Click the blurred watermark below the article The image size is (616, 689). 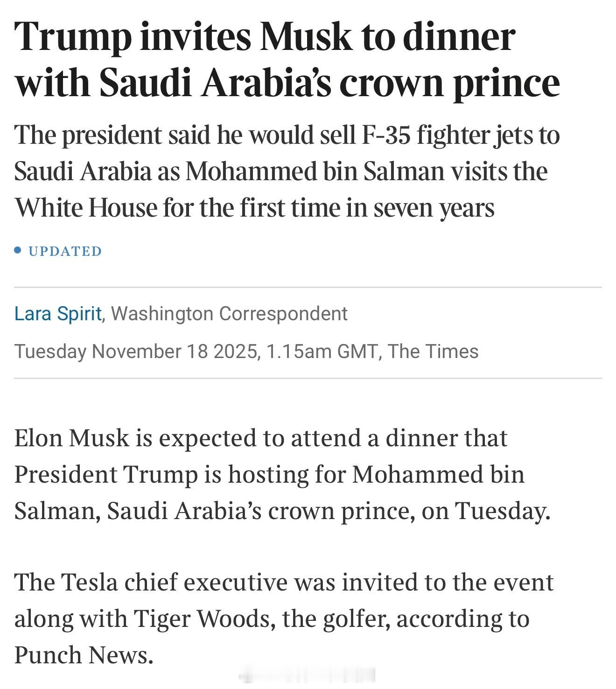coord(306,675)
